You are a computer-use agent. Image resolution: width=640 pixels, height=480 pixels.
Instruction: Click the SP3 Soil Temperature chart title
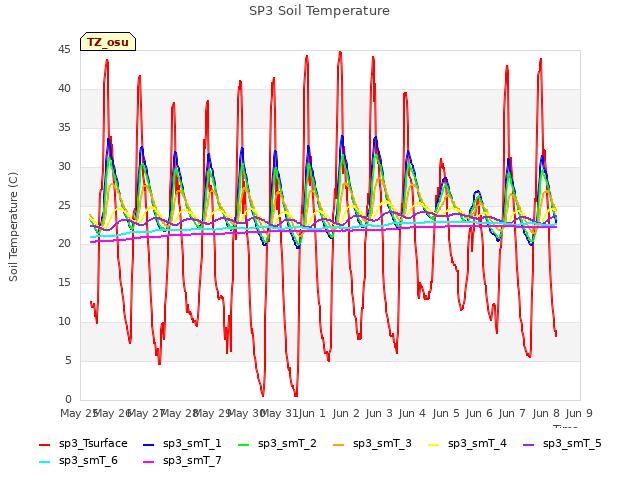point(319,11)
